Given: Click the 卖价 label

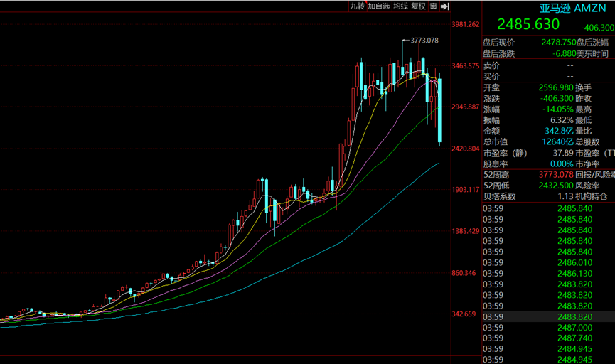Looking at the screenshot, I should (491, 65).
